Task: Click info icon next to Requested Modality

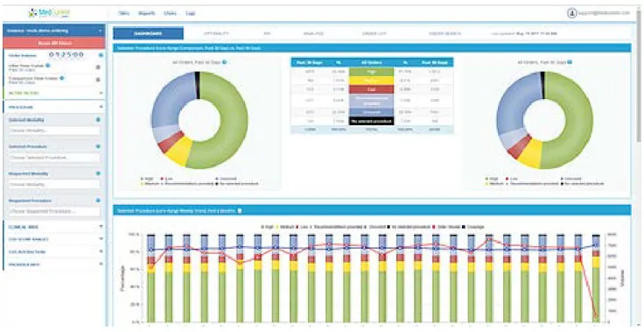Action: point(98,173)
